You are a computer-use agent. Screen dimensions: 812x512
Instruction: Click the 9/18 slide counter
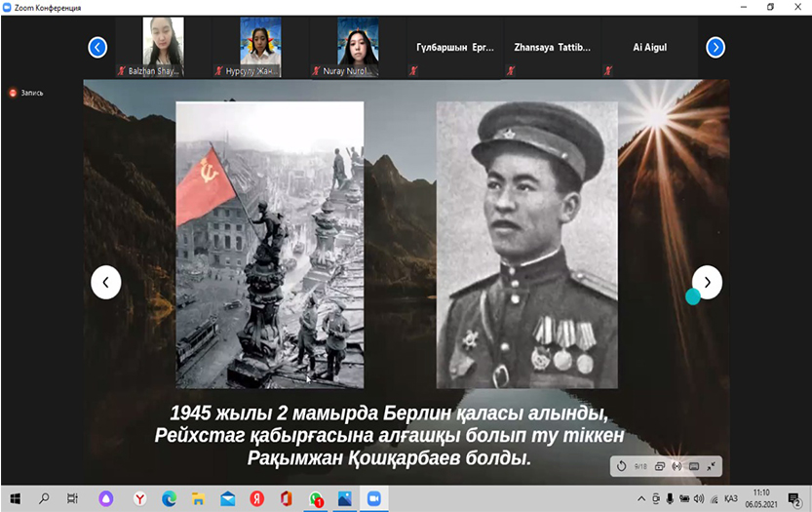click(640, 466)
